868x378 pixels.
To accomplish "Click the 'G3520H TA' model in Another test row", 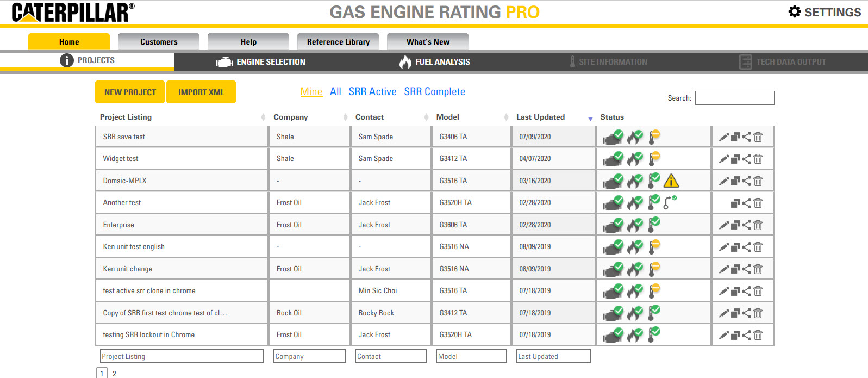I will (455, 202).
